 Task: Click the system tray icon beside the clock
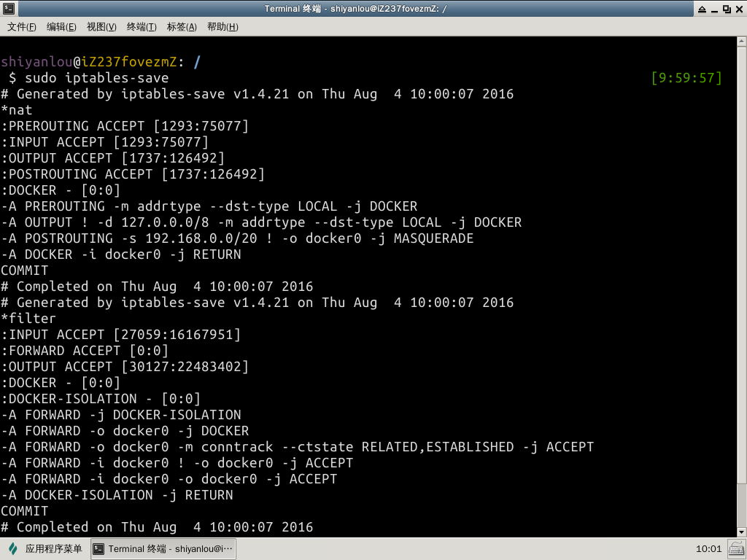pos(735,549)
